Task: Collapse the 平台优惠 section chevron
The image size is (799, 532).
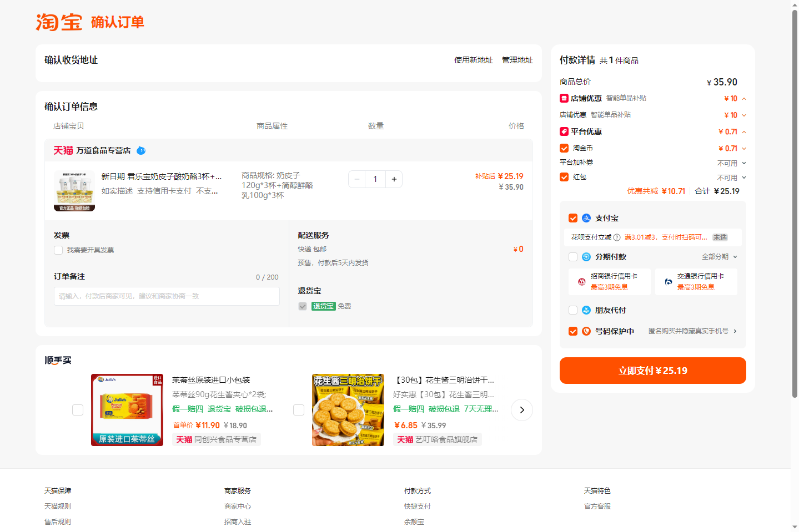Action: coord(744,132)
